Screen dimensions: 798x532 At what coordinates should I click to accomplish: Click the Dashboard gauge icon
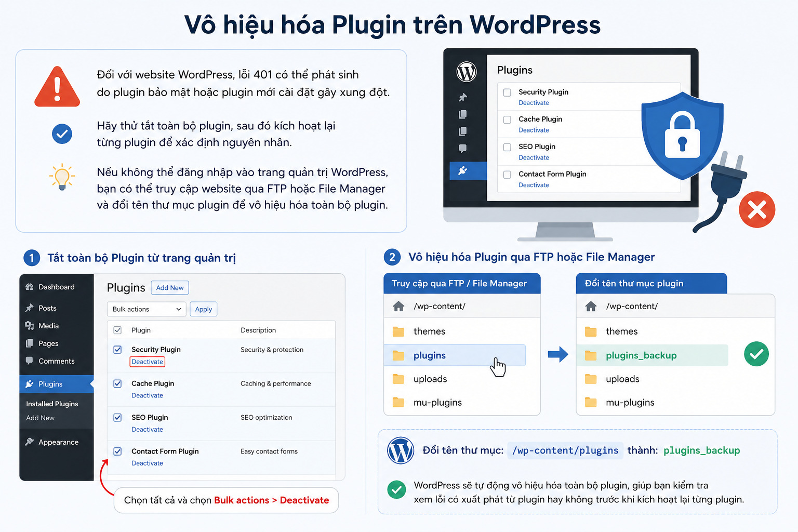30,287
